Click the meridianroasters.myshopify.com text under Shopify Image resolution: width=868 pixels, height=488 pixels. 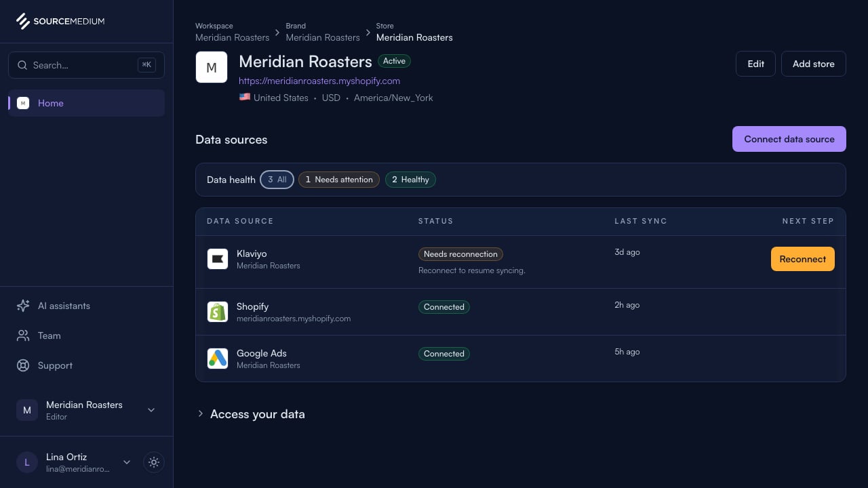point(294,319)
